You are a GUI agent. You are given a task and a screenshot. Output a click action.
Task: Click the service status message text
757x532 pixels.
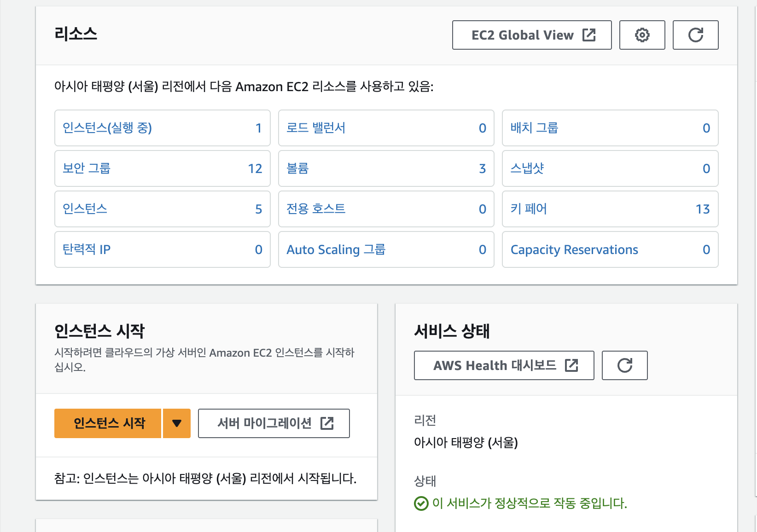tap(530, 503)
